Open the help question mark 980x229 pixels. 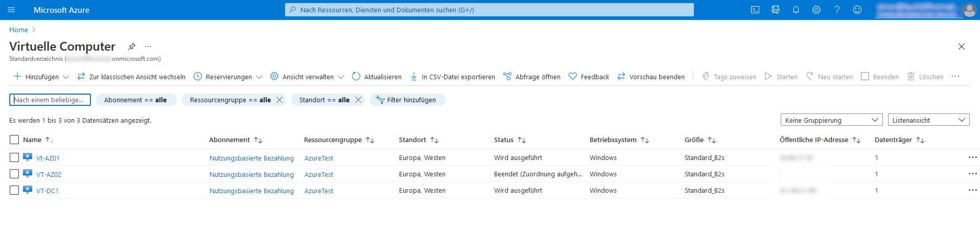click(837, 10)
